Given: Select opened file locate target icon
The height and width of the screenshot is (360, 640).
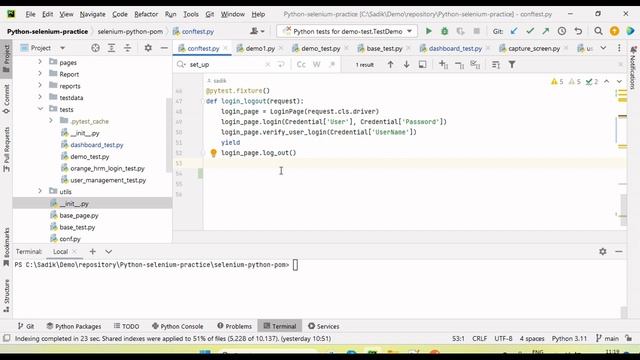Looking at the screenshot, I should [95, 48].
